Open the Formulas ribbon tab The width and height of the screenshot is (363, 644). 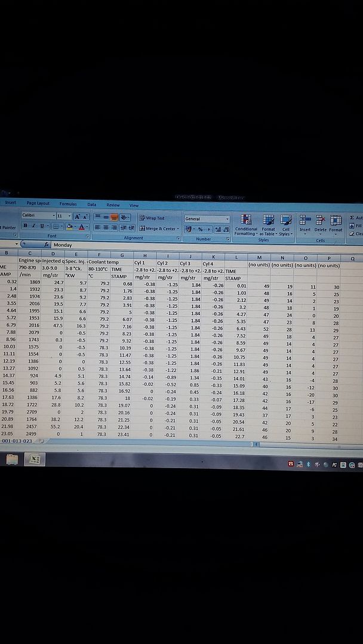tap(68, 204)
